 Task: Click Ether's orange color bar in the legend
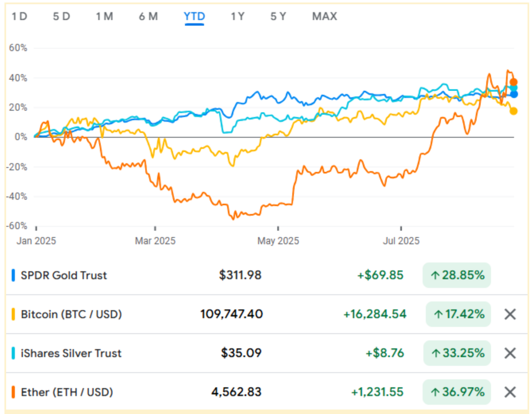(13, 392)
